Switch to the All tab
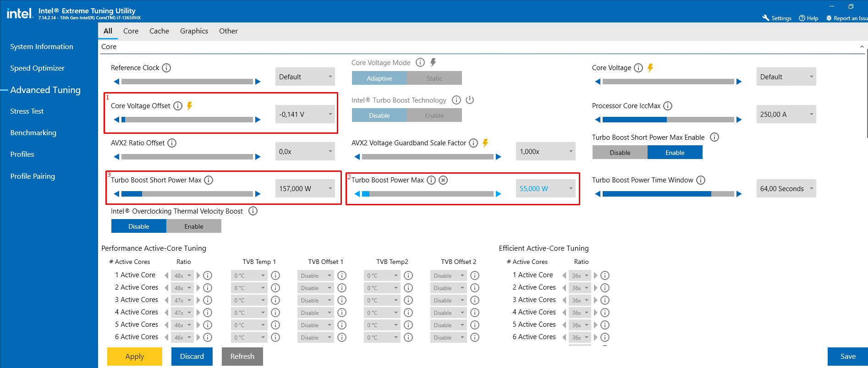This screenshot has height=368, width=868. 108,31
